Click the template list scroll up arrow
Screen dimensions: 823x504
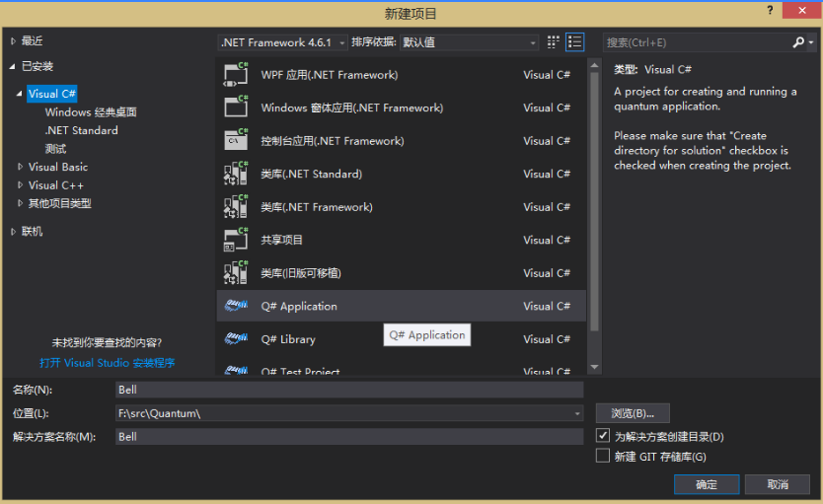coord(595,65)
